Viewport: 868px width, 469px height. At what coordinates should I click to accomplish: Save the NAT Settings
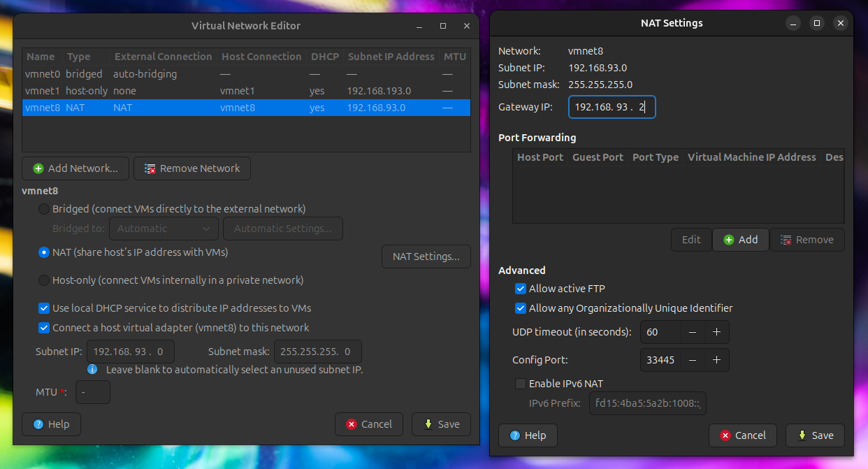(x=814, y=435)
